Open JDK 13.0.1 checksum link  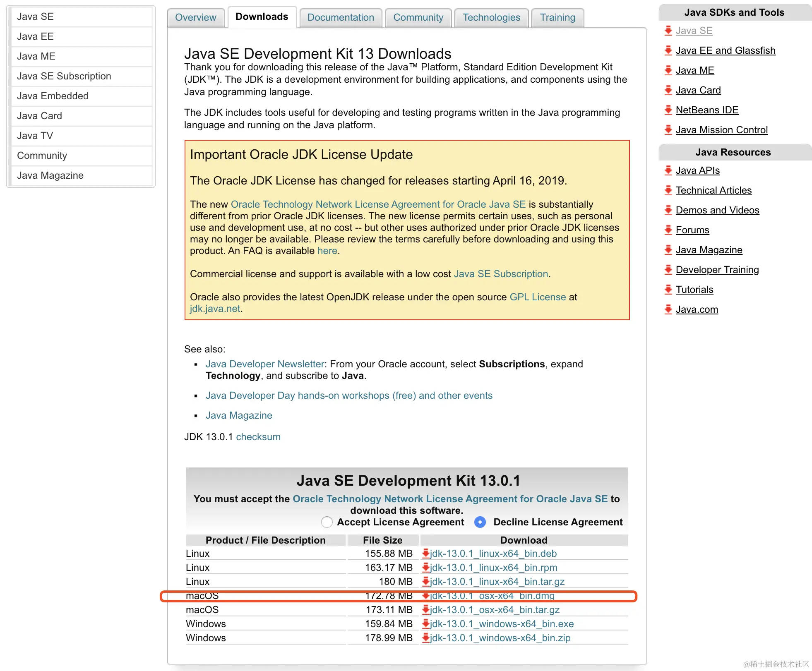tap(258, 437)
